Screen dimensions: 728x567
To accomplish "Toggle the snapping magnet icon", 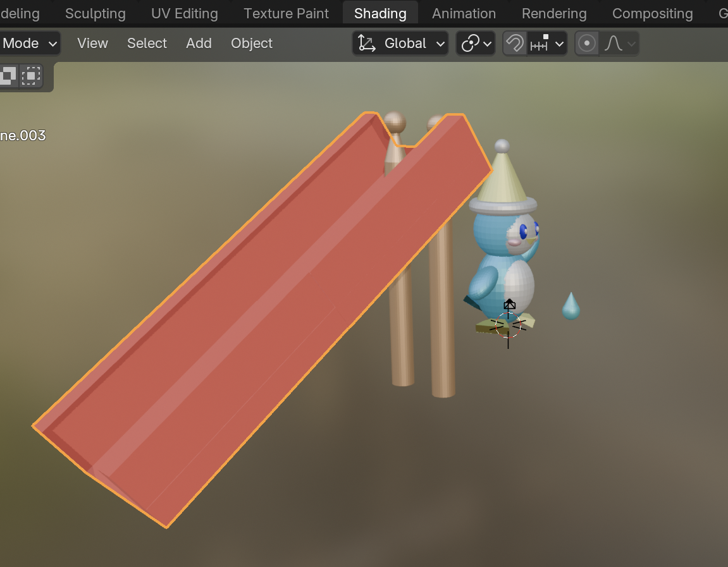I will coord(515,44).
